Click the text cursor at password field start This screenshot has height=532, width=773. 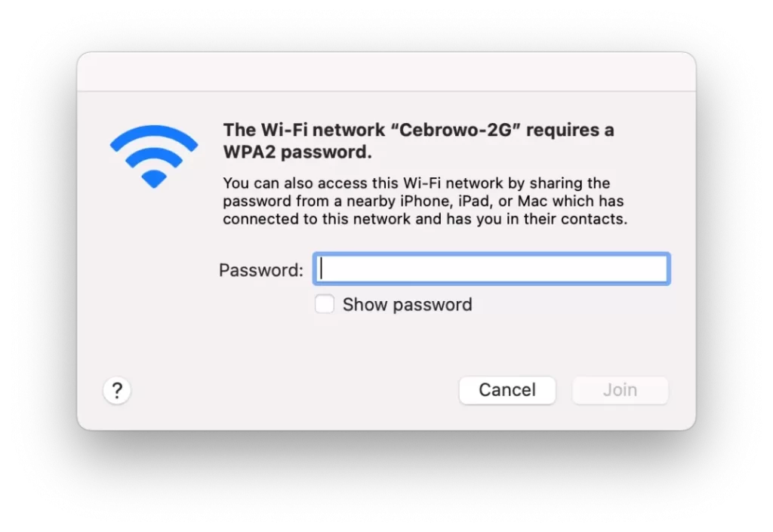322,269
